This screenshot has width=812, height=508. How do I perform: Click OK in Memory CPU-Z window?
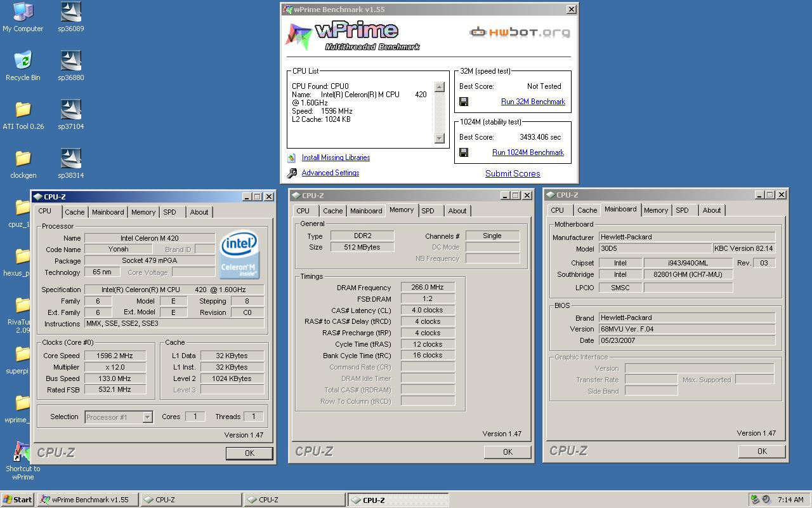(x=507, y=451)
